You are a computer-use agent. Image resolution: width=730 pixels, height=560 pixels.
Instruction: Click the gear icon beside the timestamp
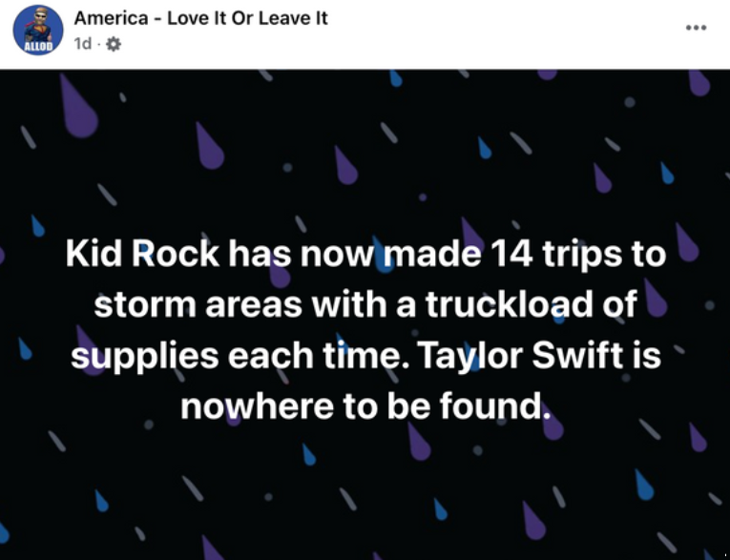tap(114, 44)
